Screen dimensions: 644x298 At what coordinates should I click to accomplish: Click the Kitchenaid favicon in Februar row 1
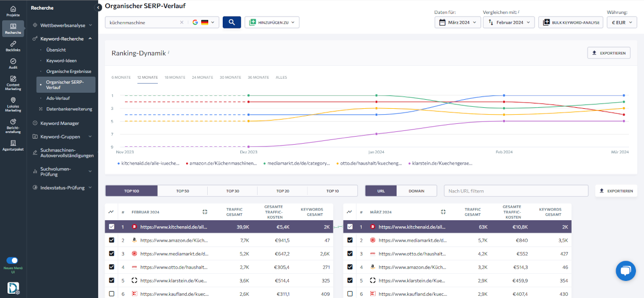[x=134, y=227]
